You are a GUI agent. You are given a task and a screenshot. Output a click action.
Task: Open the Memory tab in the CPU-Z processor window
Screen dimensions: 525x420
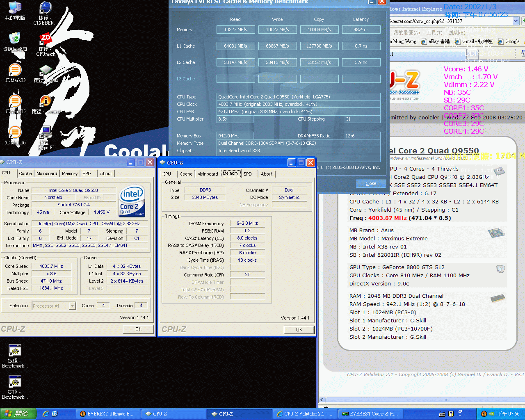[70, 173]
